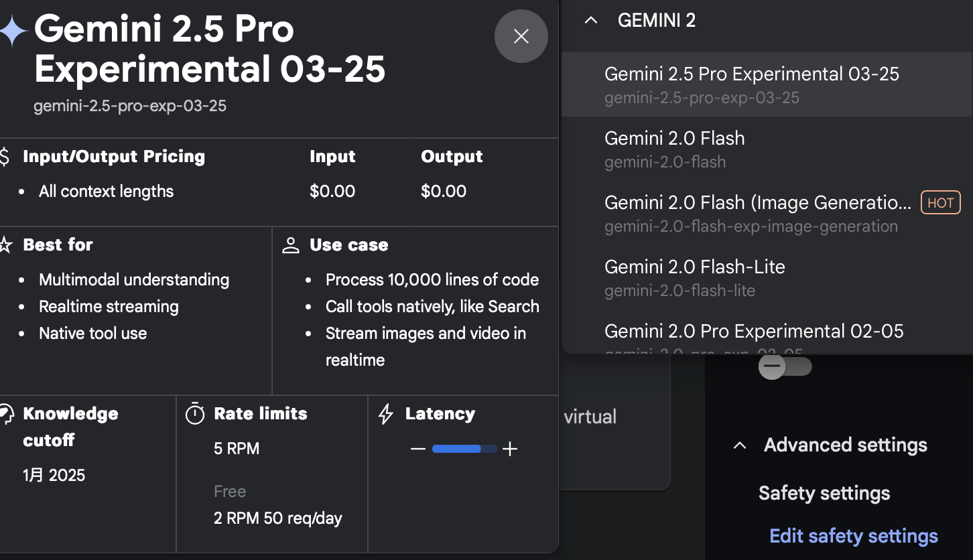
Task: Click the Knowledge cutoff head icon
Action: click(x=6, y=414)
